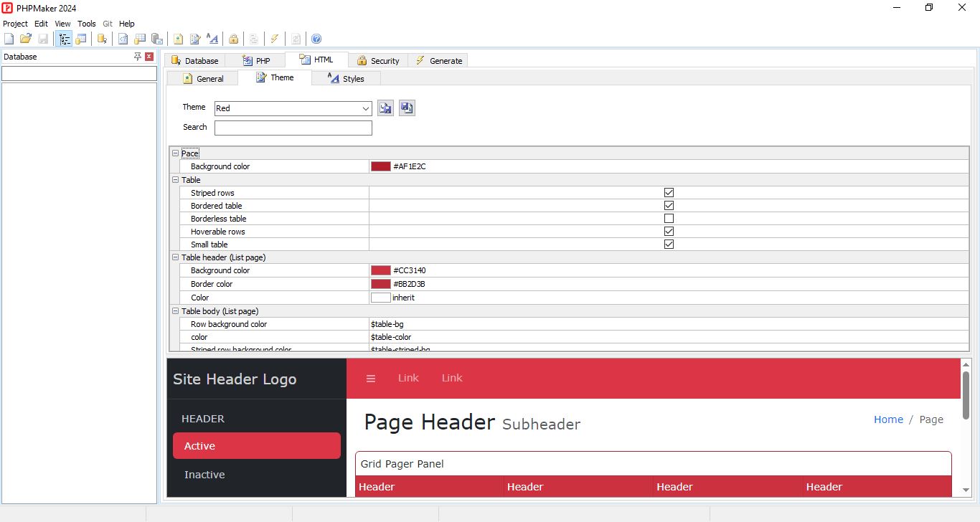Switch to the Generate tab
The height and width of the screenshot is (522, 980).
[438, 61]
